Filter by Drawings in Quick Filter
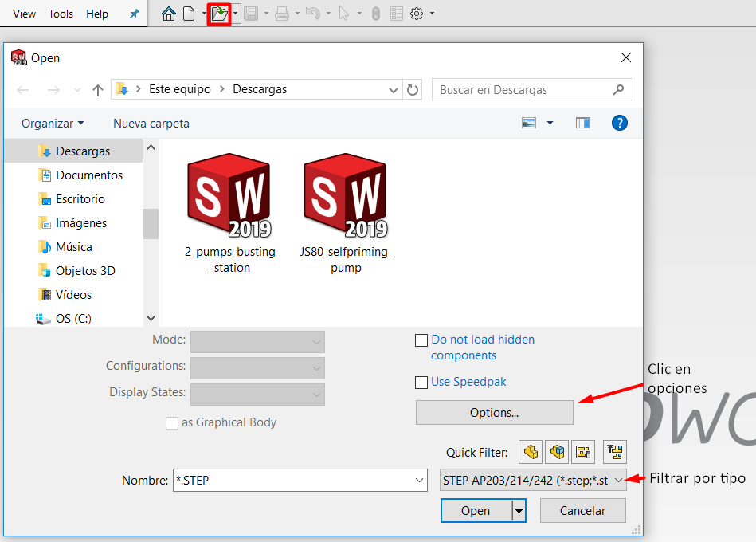This screenshot has height=542, width=756. coord(583,452)
